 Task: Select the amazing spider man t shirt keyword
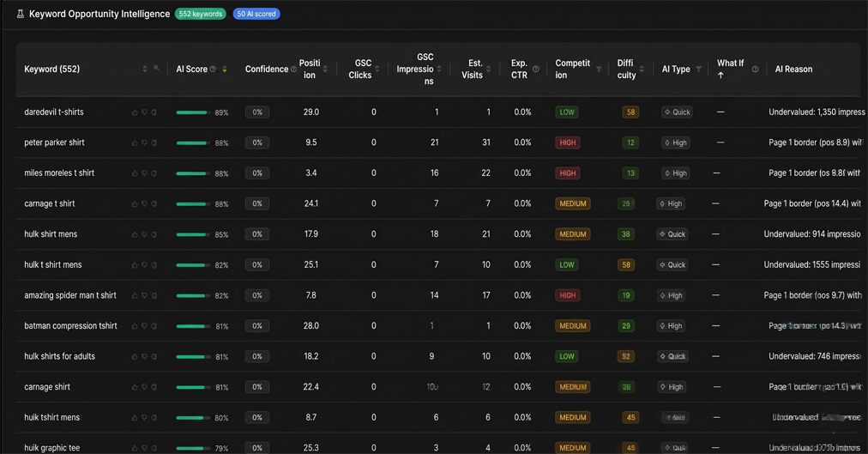point(70,295)
